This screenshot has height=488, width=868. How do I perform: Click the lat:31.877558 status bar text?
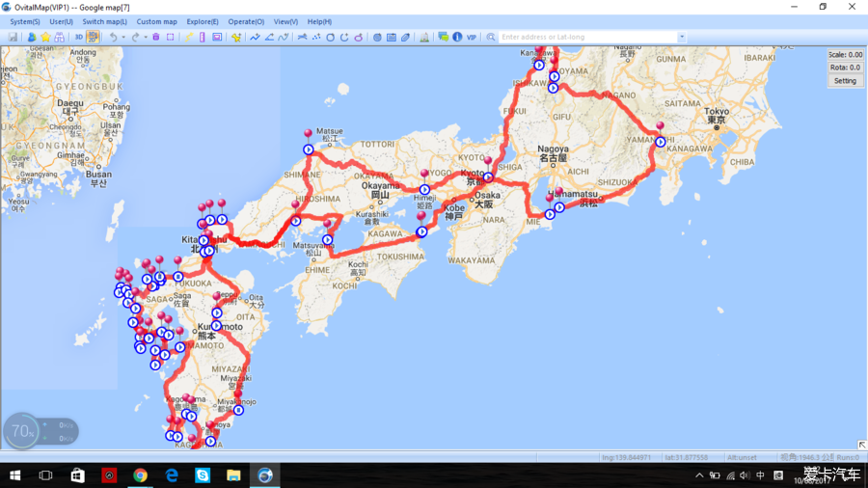click(687, 457)
